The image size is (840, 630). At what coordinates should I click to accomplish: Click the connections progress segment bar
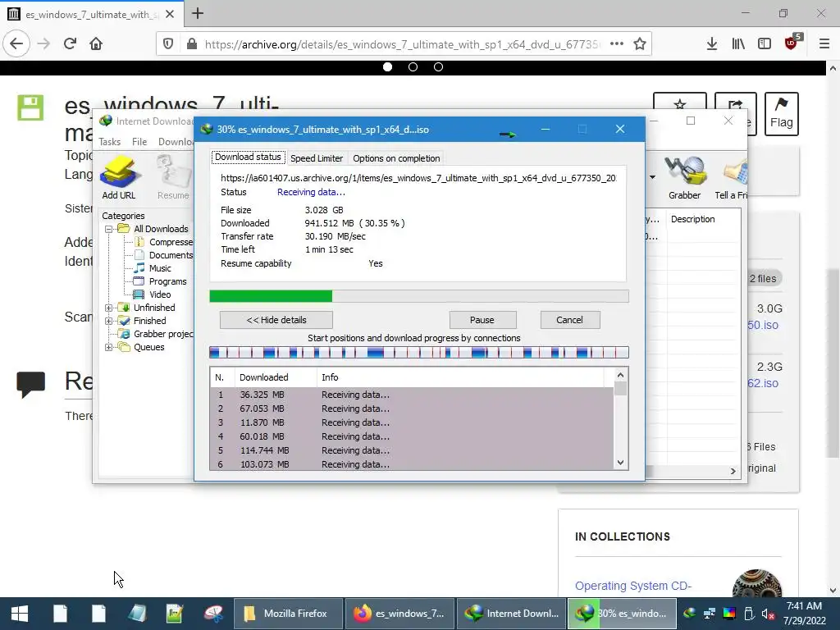(x=419, y=353)
